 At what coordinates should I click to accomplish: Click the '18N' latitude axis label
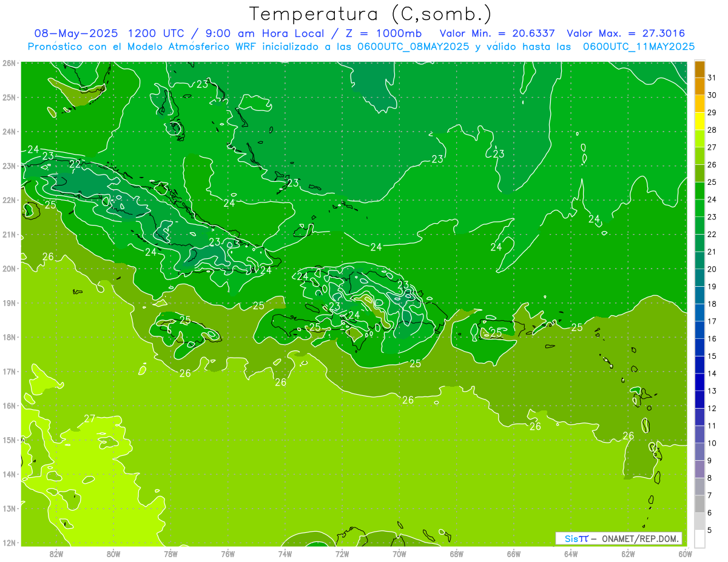[10, 337]
